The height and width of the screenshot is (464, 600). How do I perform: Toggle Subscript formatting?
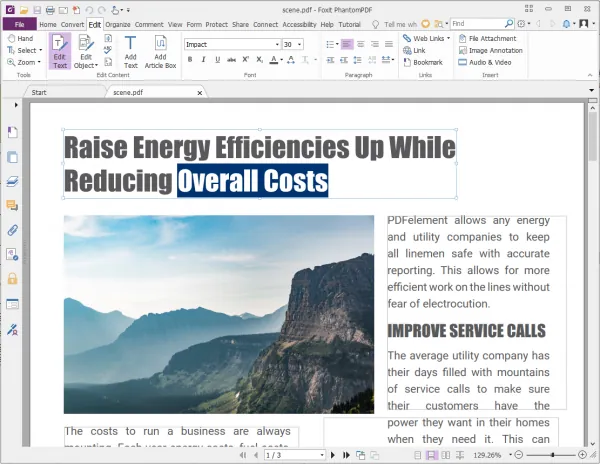[x=259, y=60]
